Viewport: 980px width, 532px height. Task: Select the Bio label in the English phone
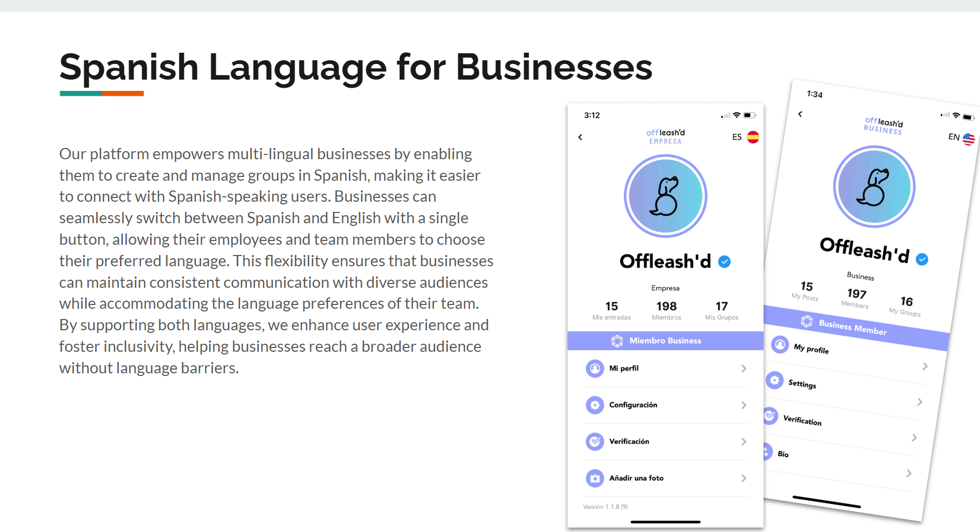[x=783, y=454]
